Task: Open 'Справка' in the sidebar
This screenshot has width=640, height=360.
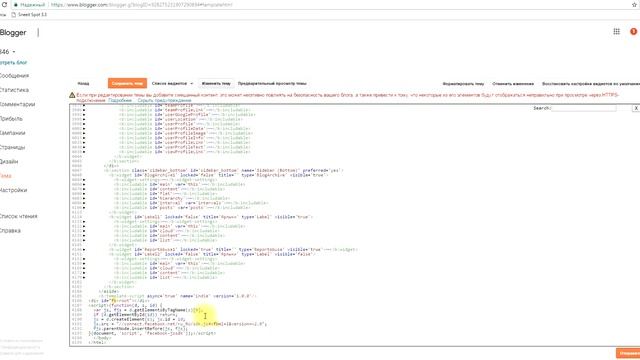Action: click(x=10, y=231)
